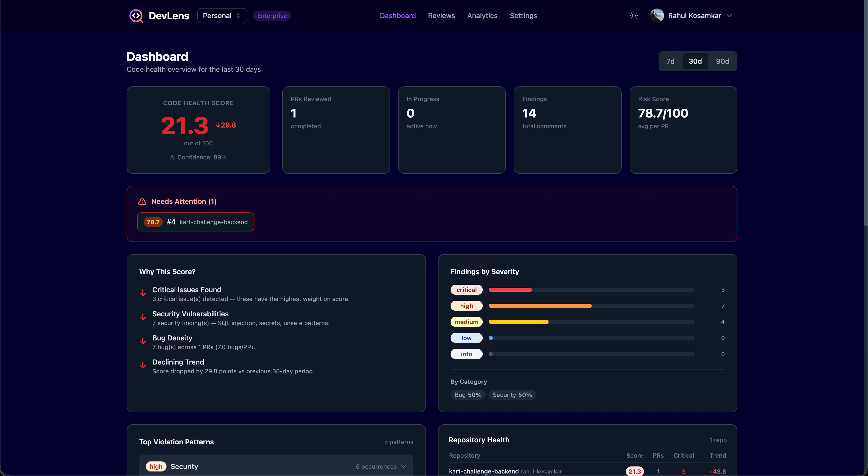Click Rahul Kosamkar's avatar photo

click(x=657, y=16)
